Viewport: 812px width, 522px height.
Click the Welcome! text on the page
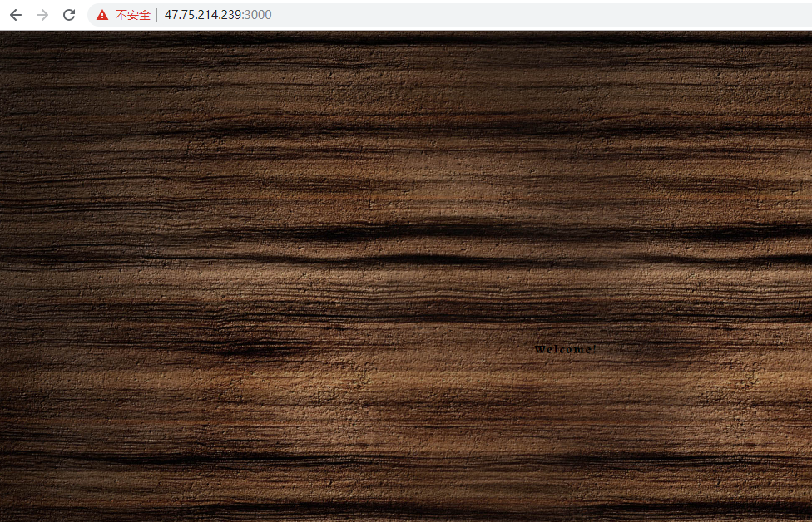pyautogui.click(x=565, y=349)
